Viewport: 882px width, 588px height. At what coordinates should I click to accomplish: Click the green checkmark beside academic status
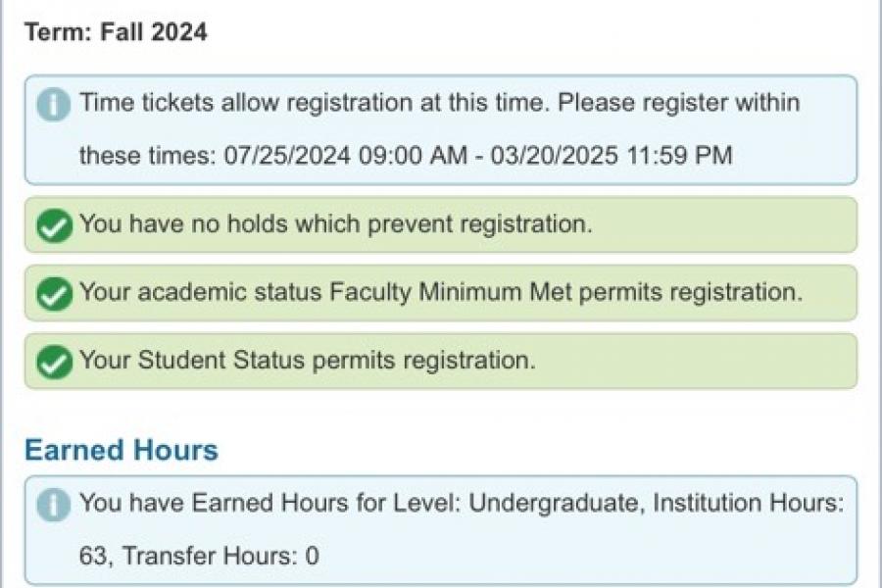point(53,294)
